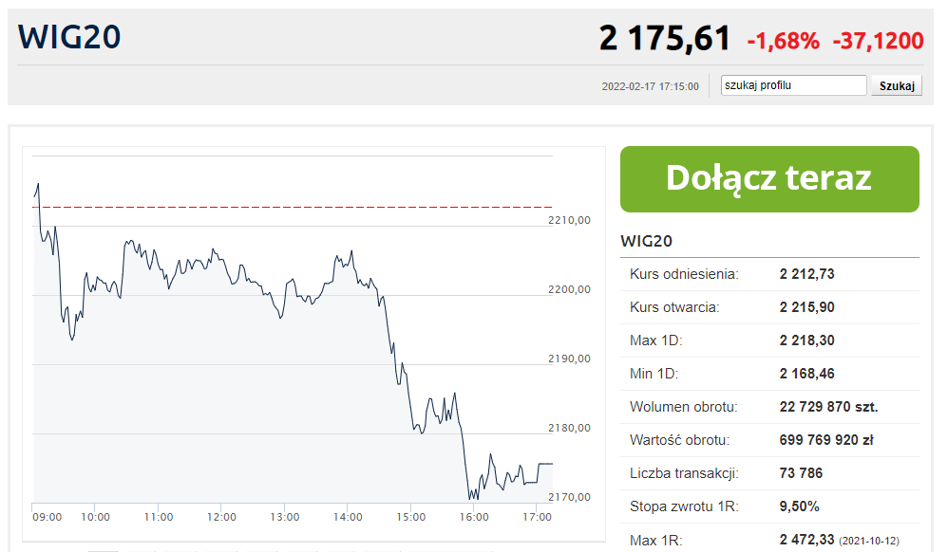
Task: Click the red -1,68% change figure
Action: coord(783,41)
